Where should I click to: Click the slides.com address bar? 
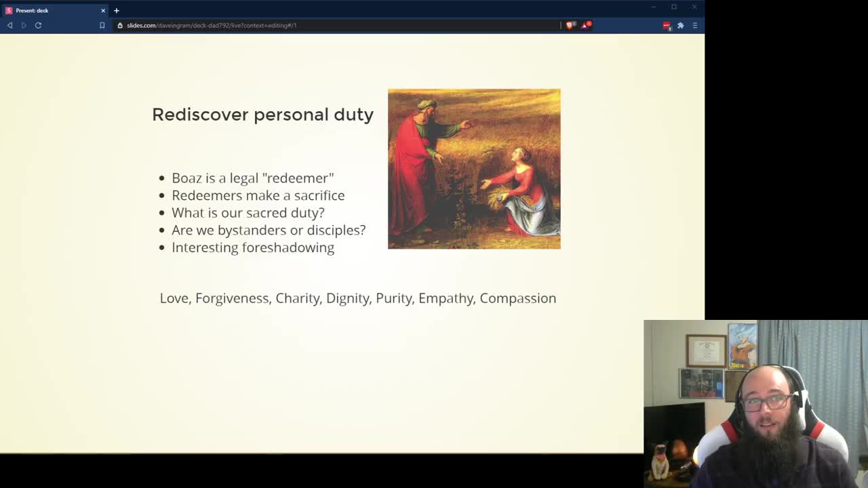(338, 25)
